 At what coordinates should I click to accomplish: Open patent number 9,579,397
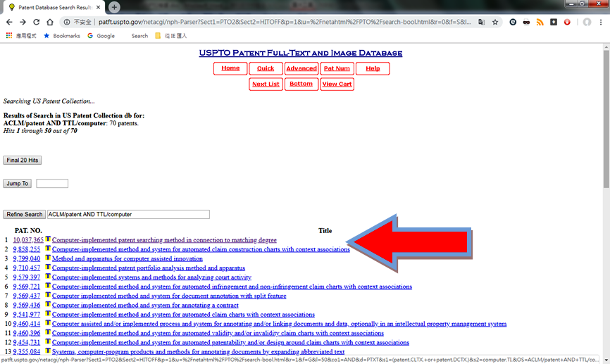pyautogui.click(x=27, y=277)
